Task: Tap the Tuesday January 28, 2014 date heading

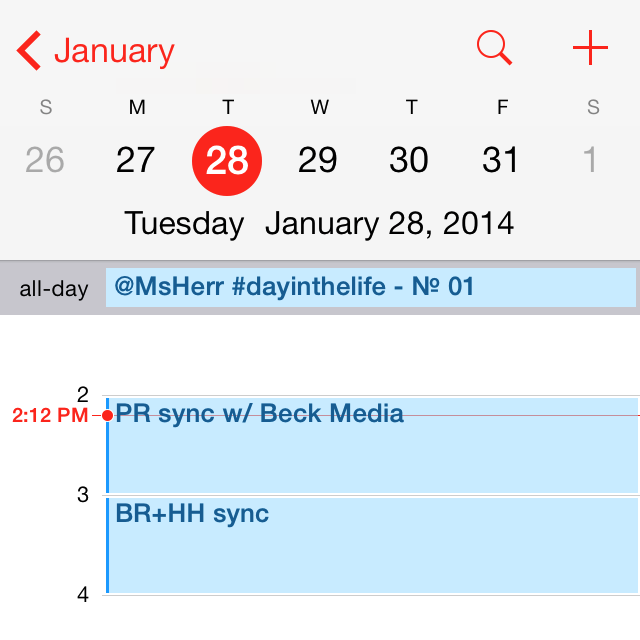Action: [319, 223]
